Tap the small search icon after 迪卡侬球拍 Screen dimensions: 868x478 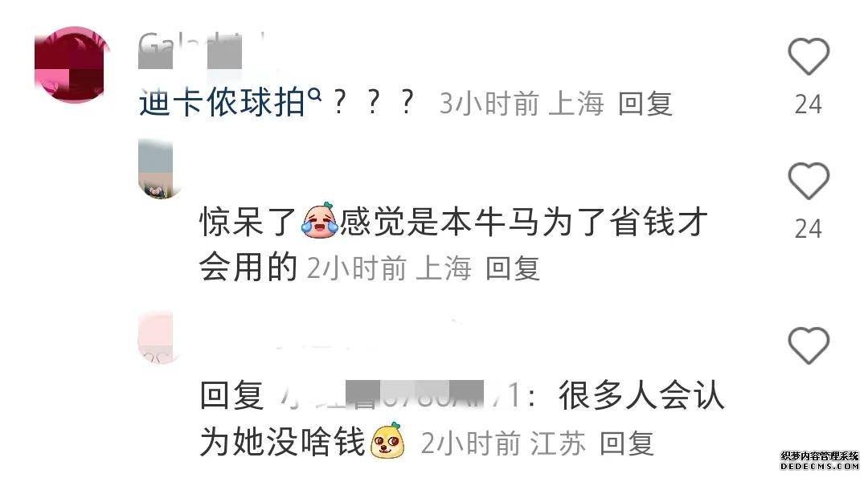(314, 96)
